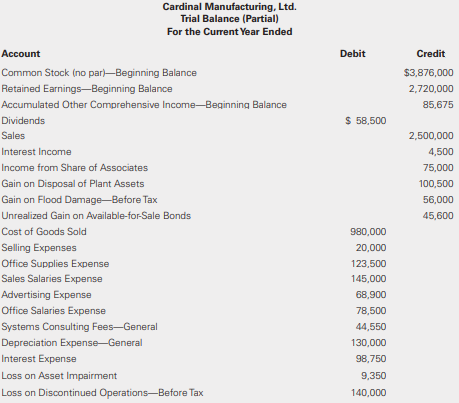Screen dimensions: 459x403
Task: Click the 2,500,000 Sales credit amount
Action: [x=431, y=136]
